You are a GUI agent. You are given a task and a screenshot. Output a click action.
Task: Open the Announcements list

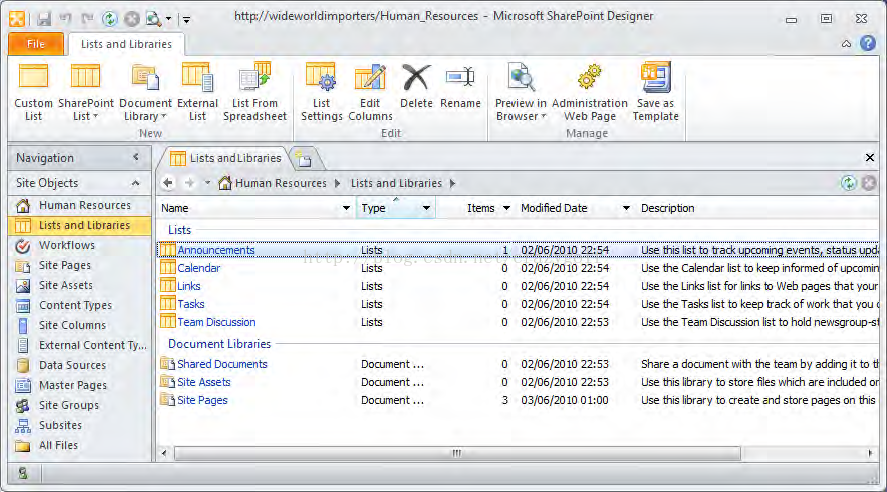click(216, 250)
